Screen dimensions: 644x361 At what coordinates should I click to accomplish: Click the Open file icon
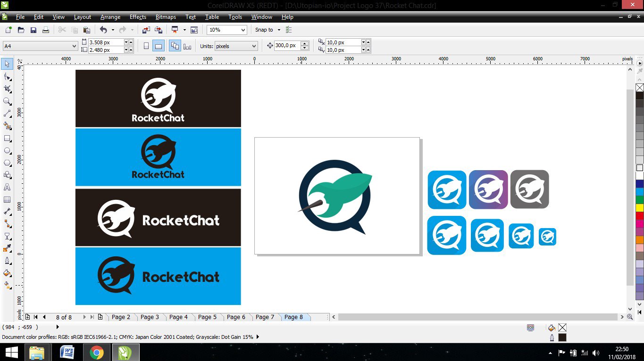(x=21, y=30)
